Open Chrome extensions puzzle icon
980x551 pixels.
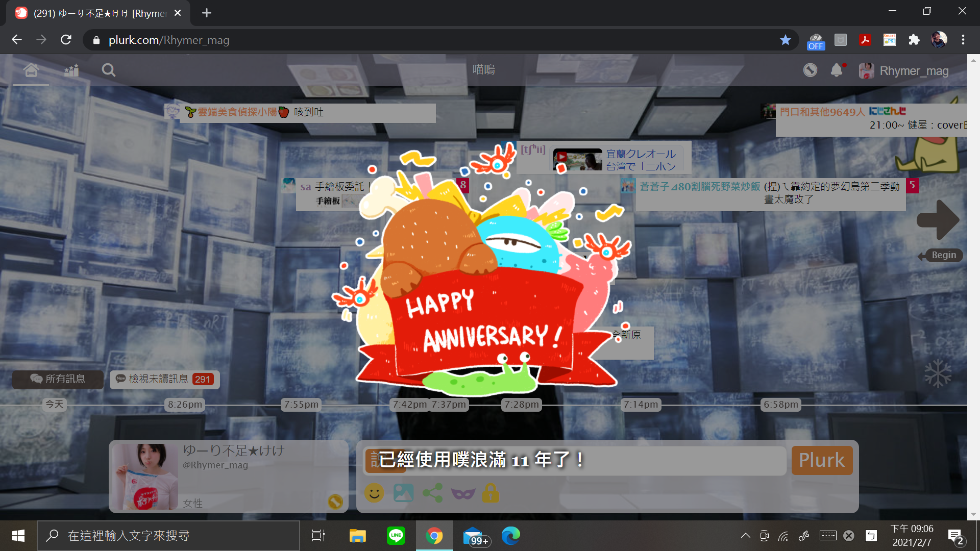pos(914,40)
